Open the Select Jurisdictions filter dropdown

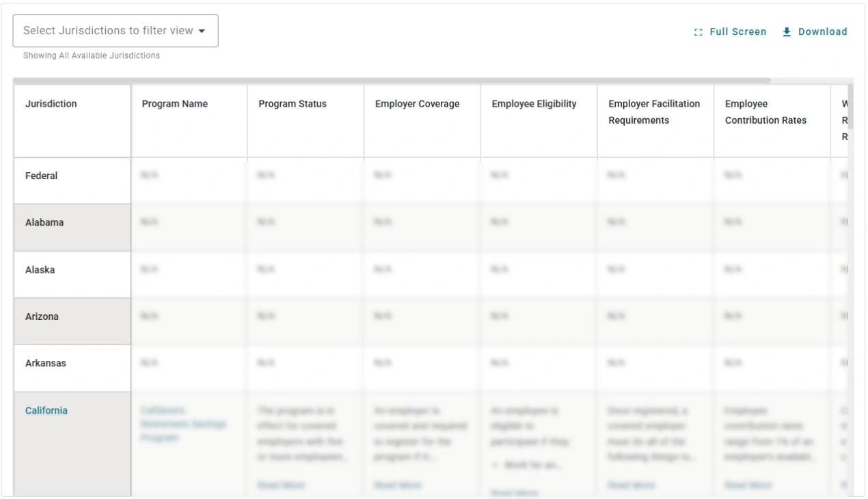pos(116,31)
